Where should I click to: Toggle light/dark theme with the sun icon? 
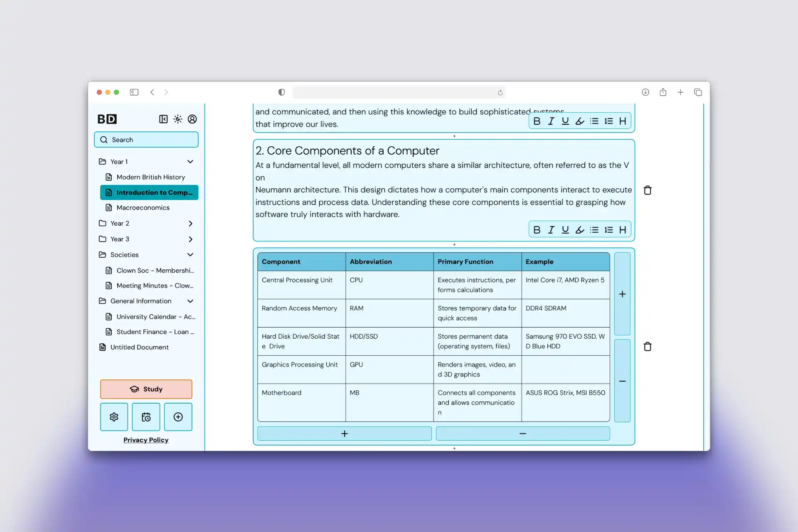[177, 119]
